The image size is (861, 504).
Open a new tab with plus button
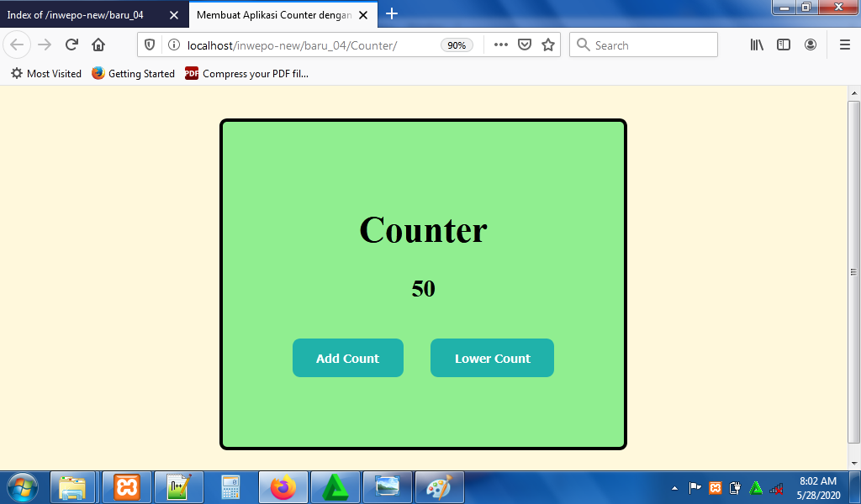click(392, 14)
